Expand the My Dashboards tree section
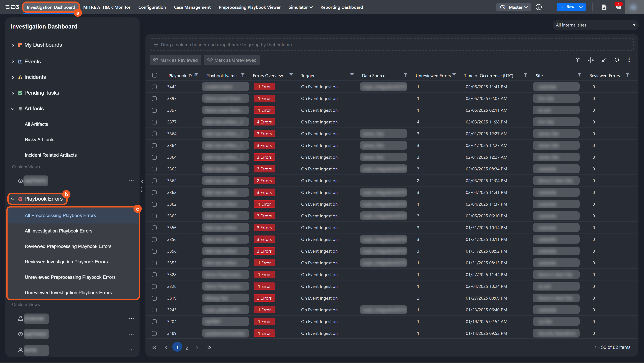The width and height of the screenshot is (644, 363). 13,45
